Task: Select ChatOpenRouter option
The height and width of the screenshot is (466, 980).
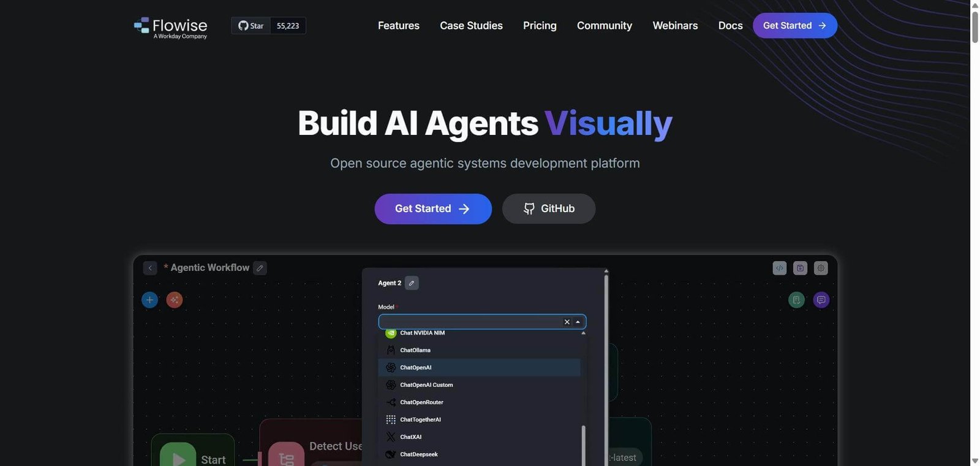Action: [479, 402]
